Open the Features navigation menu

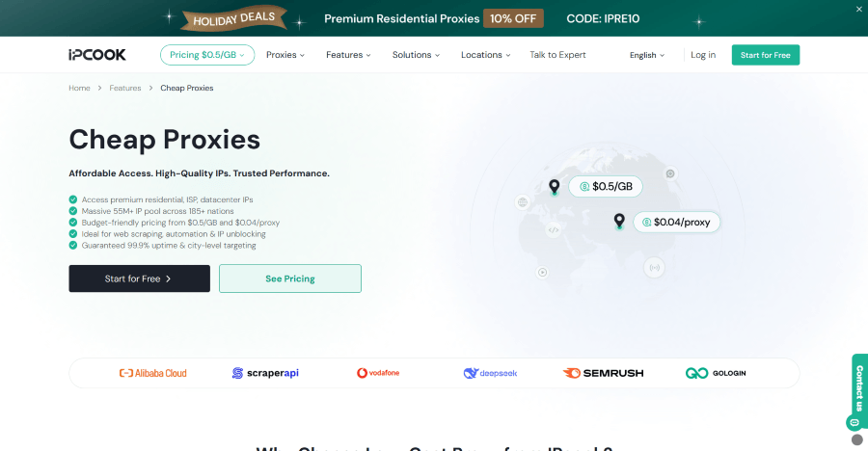(x=348, y=55)
